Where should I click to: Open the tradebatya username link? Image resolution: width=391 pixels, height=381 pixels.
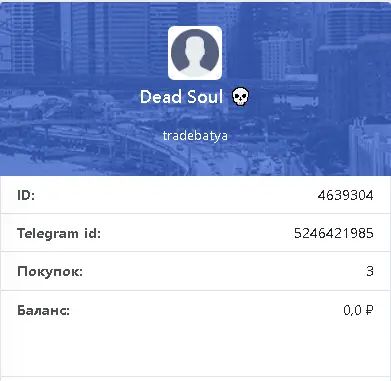[x=195, y=136]
